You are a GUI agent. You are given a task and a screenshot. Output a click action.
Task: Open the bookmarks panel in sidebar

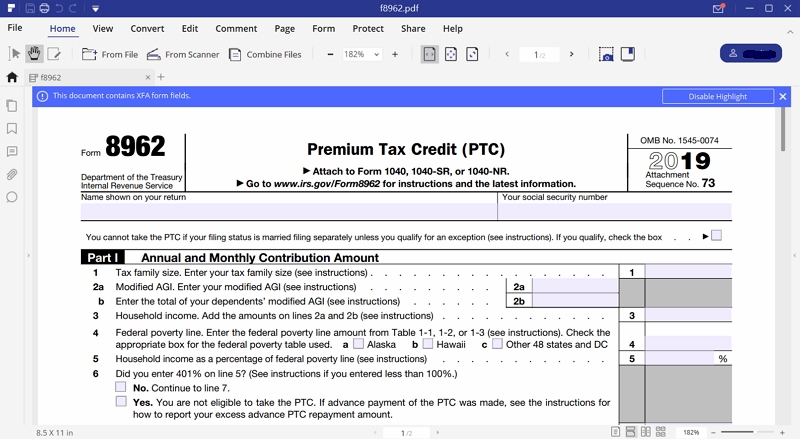click(x=12, y=129)
